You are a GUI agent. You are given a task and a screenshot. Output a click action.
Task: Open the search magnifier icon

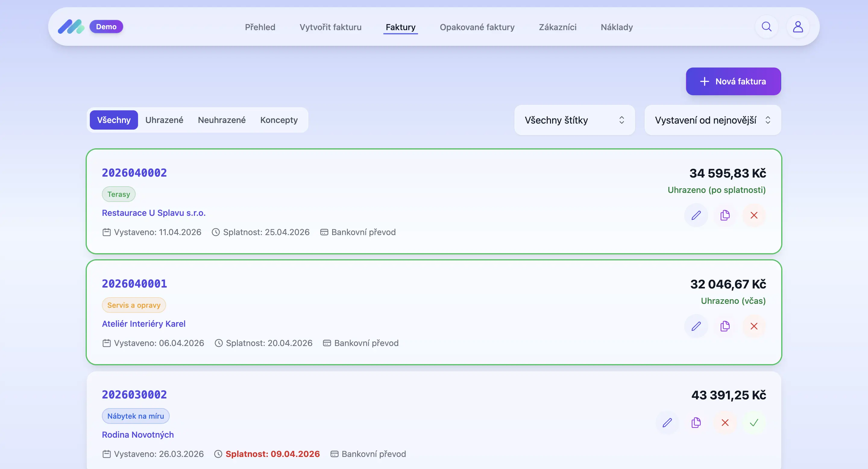[x=766, y=27]
